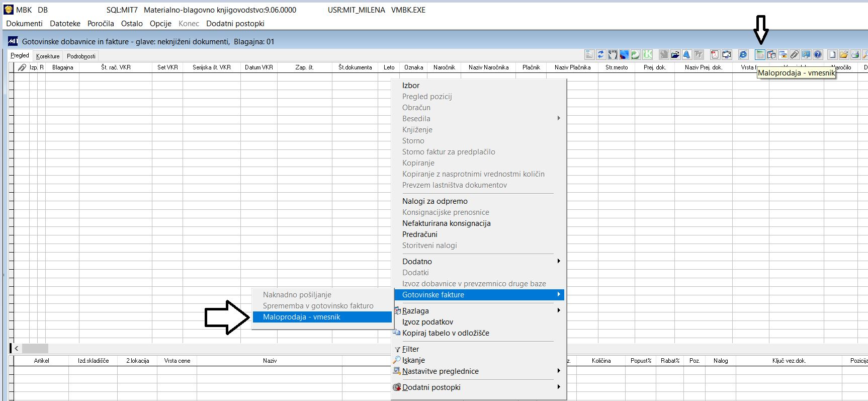Open the blue question mark help icon
Image resolution: width=868 pixels, height=401 pixels.
coord(818,55)
